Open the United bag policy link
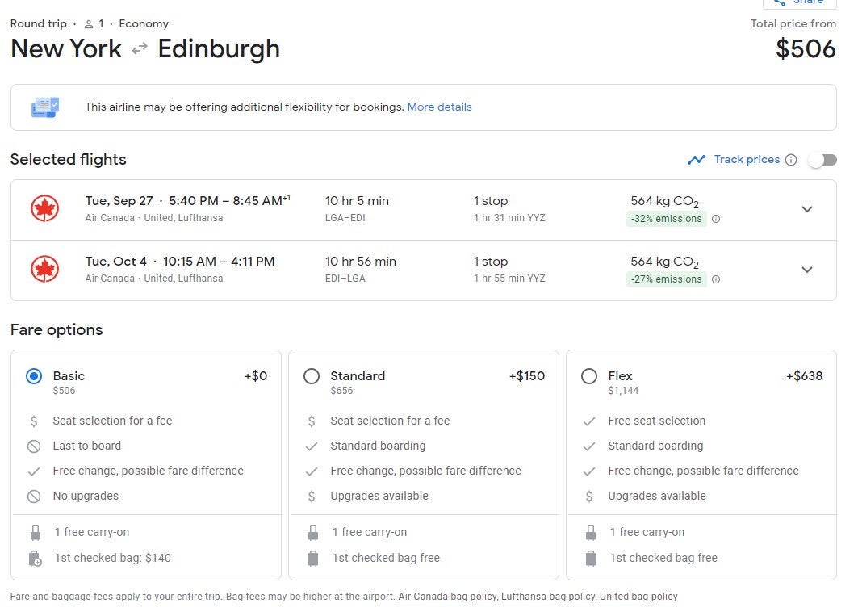858x616 pixels. (638, 597)
